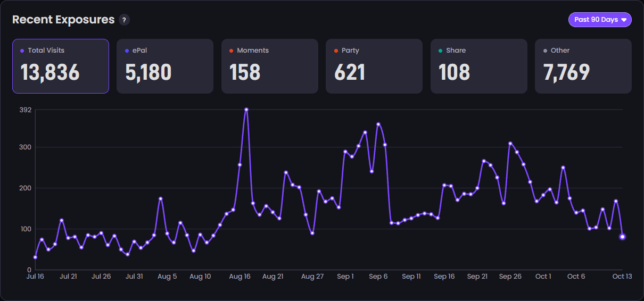
Task: Select the Moments exposures card
Action: (x=270, y=66)
